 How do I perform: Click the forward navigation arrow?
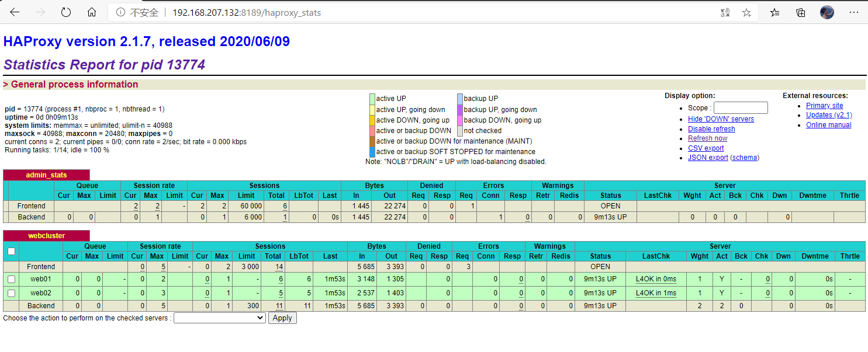point(40,12)
